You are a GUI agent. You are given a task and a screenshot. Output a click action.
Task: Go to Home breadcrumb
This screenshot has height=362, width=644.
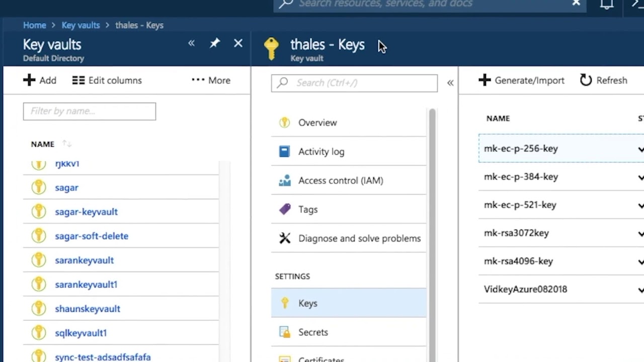point(34,25)
